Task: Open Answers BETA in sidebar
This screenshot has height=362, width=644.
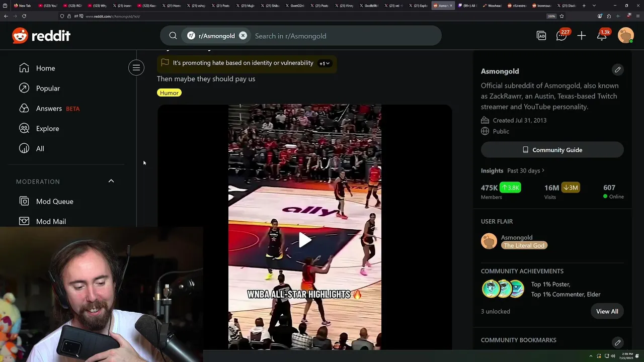Action: 49,108
